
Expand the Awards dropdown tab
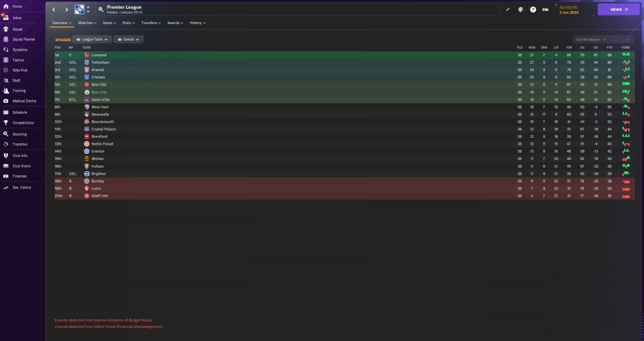[175, 23]
